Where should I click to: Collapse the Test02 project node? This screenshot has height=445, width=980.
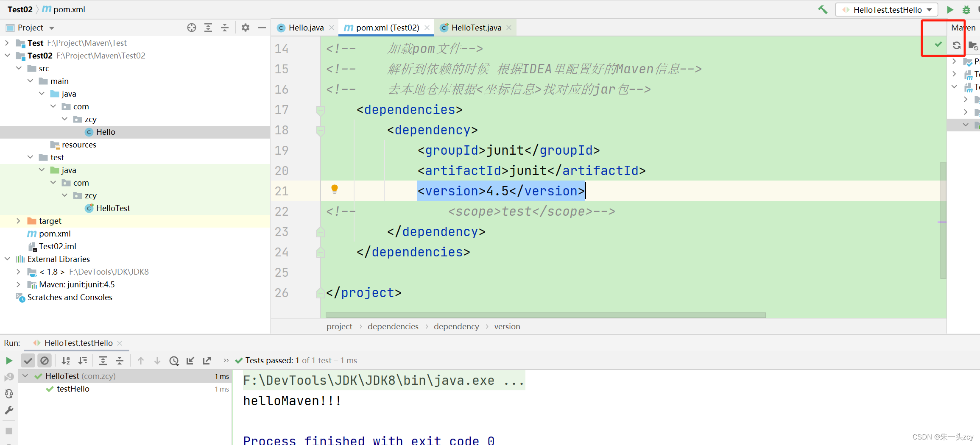7,56
